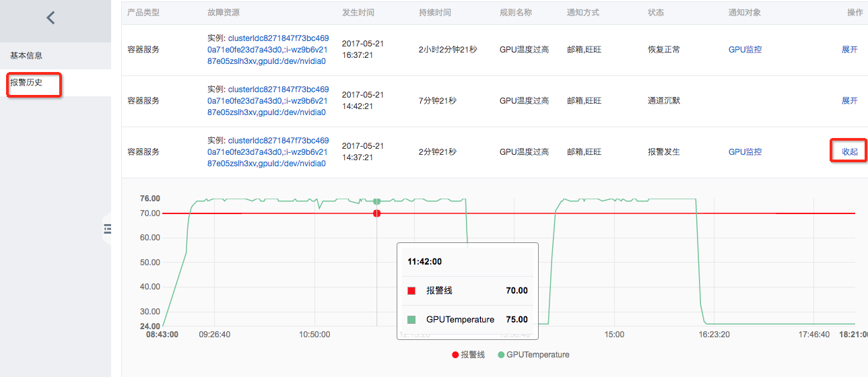Click the 故障资源 column header
This screenshot has width=868, height=377.
(224, 13)
